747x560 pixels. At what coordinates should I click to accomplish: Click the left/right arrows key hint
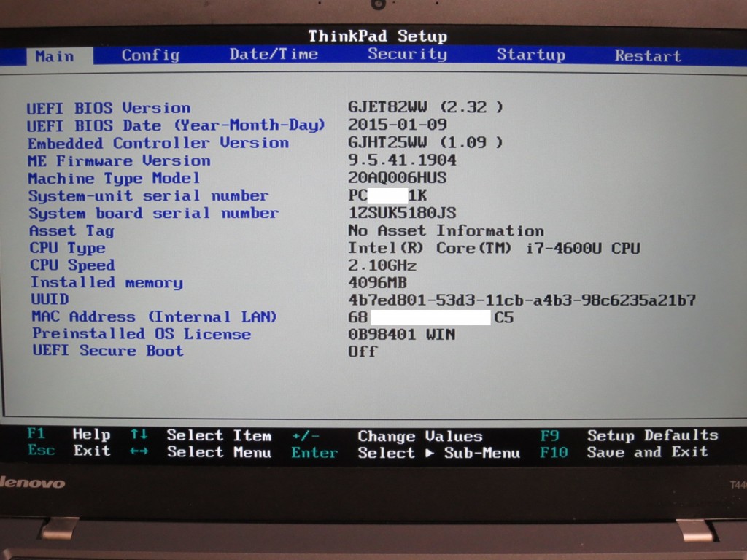click(139, 451)
